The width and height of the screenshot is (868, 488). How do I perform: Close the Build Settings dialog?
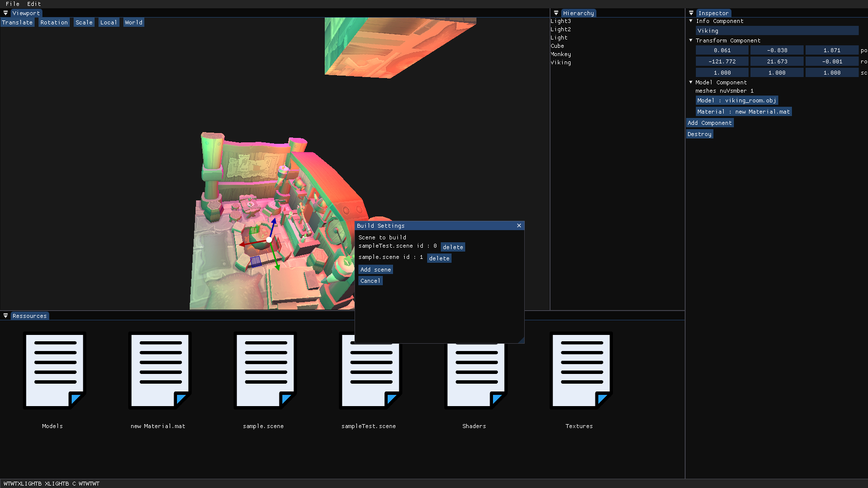pos(519,226)
